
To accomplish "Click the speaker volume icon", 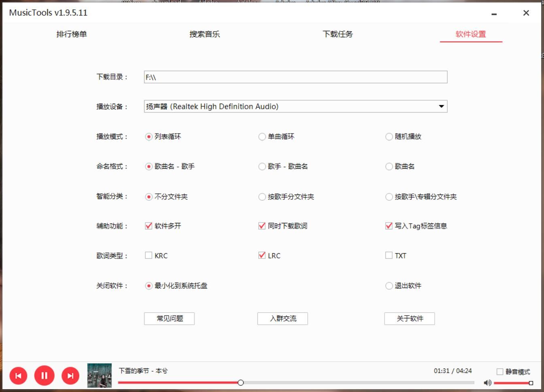I will [x=488, y=383].
